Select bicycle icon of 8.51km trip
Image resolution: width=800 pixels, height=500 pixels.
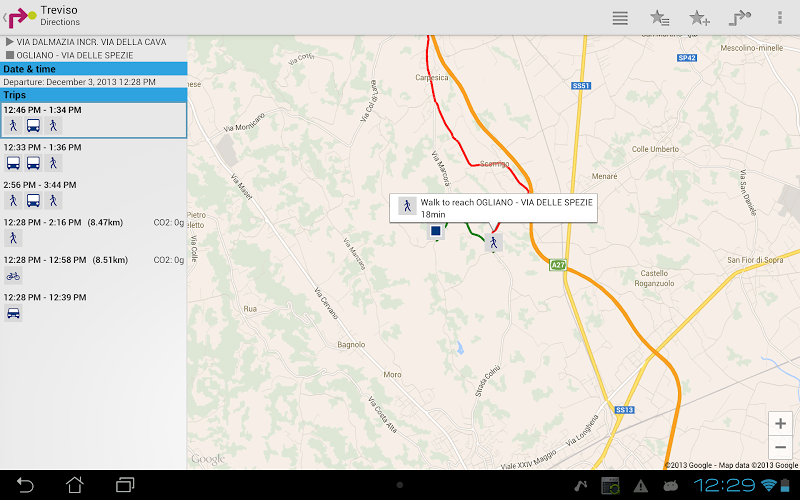(x=13, y=276)
